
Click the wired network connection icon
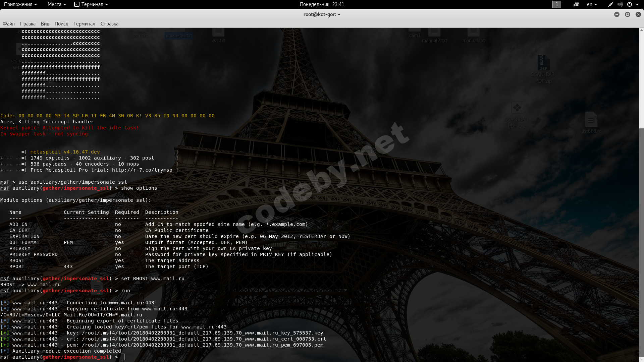point(610,4)
